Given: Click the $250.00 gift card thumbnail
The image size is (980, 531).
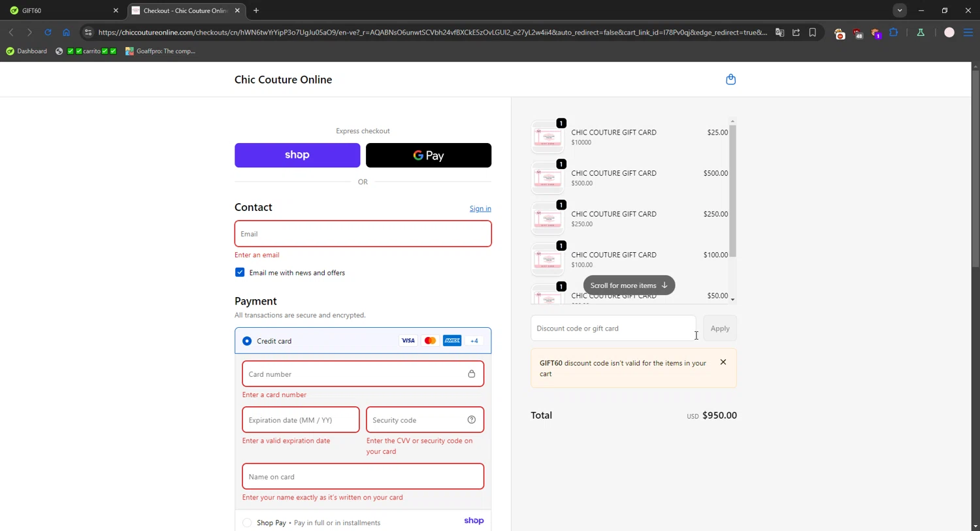Looking at the screenshot, I should click(x=547, y=219).
